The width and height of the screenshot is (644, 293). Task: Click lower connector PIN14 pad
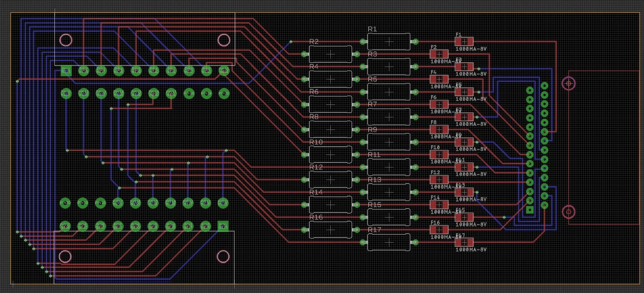(170, 203)
